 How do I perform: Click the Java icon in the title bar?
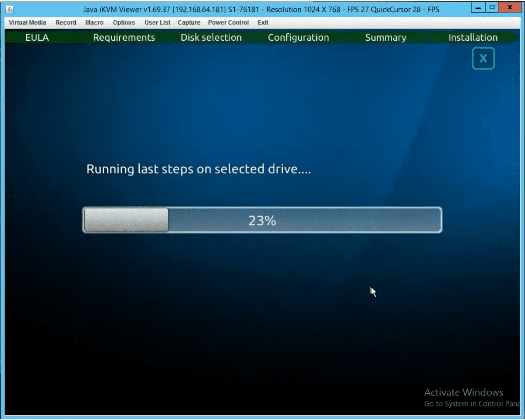10,9
